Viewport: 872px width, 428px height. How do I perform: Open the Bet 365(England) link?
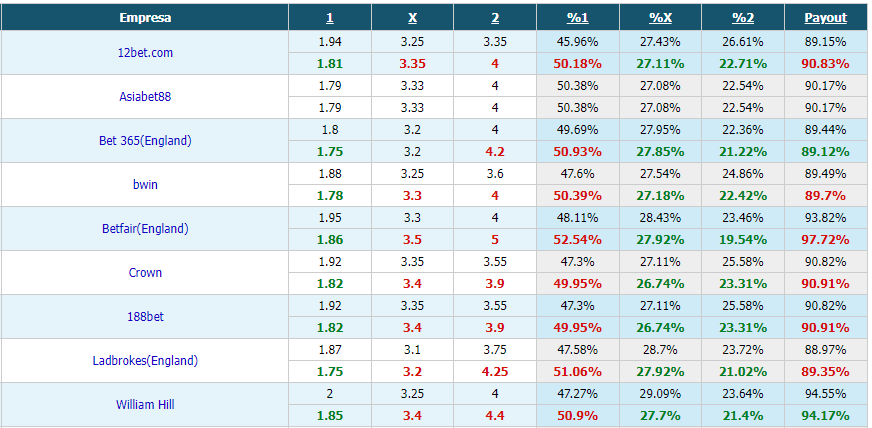tap(145, 141)
